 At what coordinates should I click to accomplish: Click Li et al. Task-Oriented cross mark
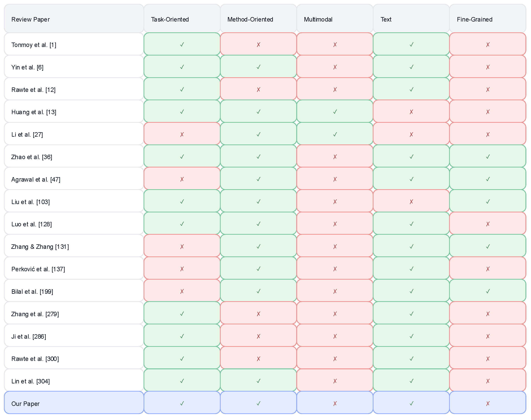tap(182, 134)
